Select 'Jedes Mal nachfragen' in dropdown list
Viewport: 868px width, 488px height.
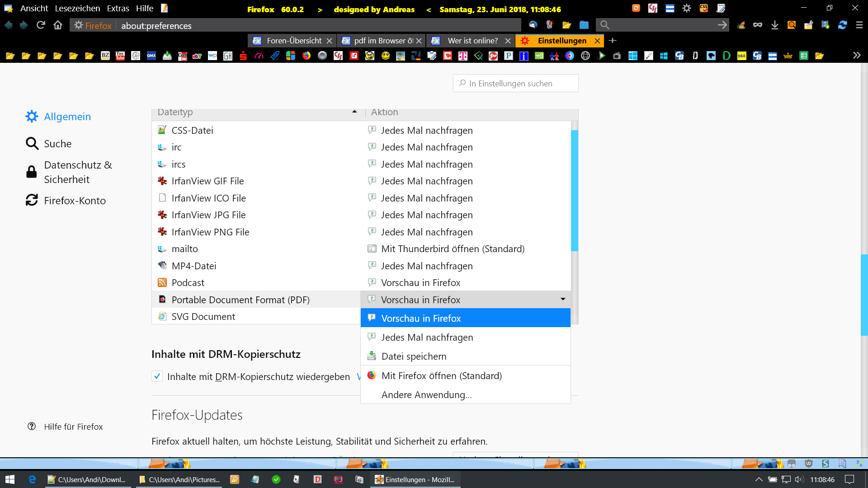[427, 338]
